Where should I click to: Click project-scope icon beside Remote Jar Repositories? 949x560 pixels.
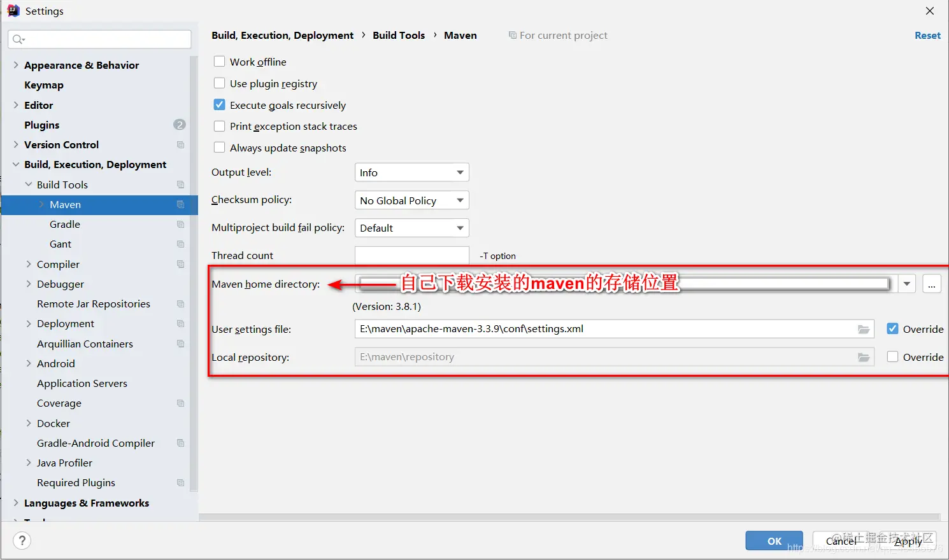[180, 304]
